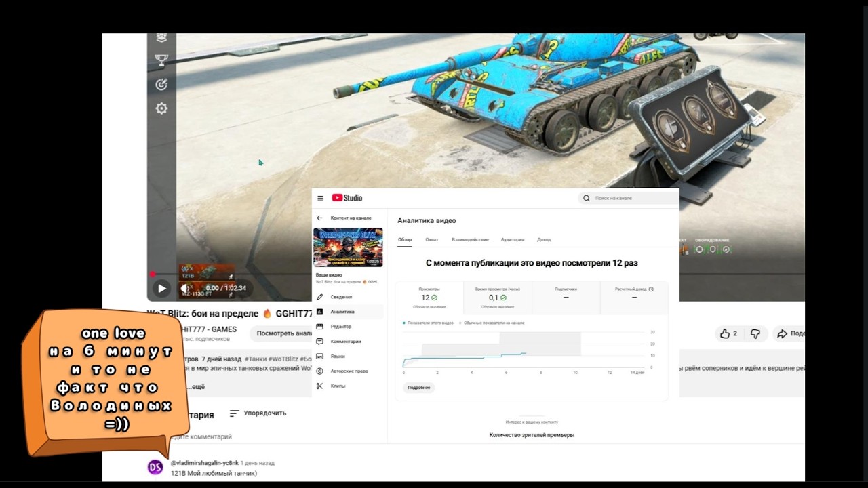Play the video with the play button
The width and height of the screenshot is (868, 488).
[x=161, y=288]
